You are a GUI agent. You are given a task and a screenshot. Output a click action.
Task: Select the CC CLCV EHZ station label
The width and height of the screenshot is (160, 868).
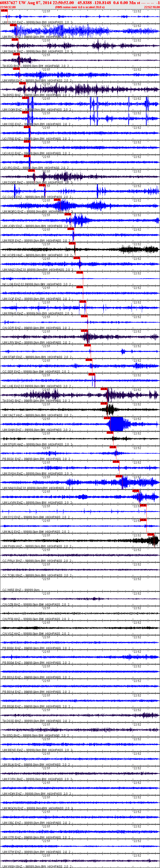click(37, 197)
